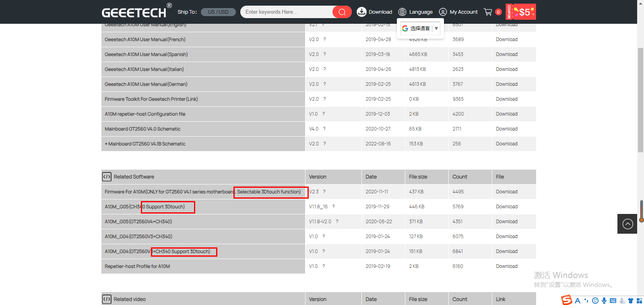Click 'Geeetech A10M User Manual(French)' text
Viewport: 644px width, 305px height.
tap(145, 39)
